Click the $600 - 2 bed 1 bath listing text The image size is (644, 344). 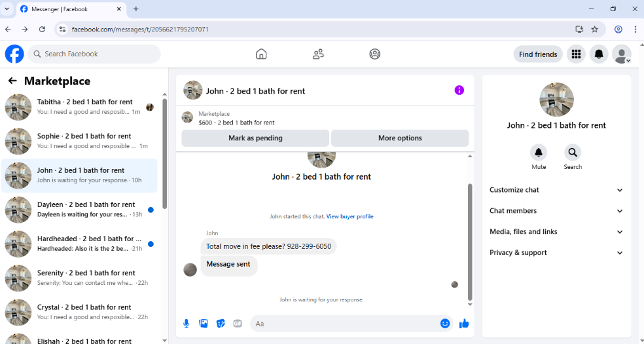click(236, 123)
